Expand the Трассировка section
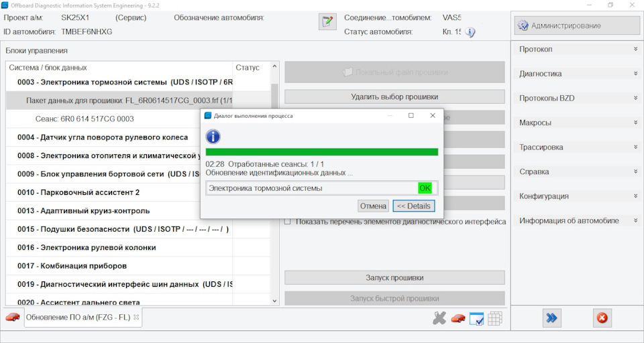This screenshot has height=343, width=644. click(578, 147)
